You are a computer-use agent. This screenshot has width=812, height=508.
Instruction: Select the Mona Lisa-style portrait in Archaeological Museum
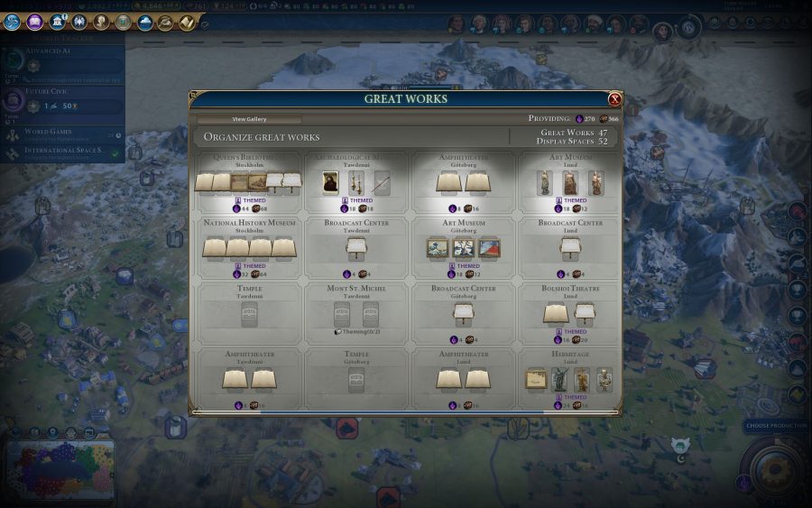pos(330,183)
